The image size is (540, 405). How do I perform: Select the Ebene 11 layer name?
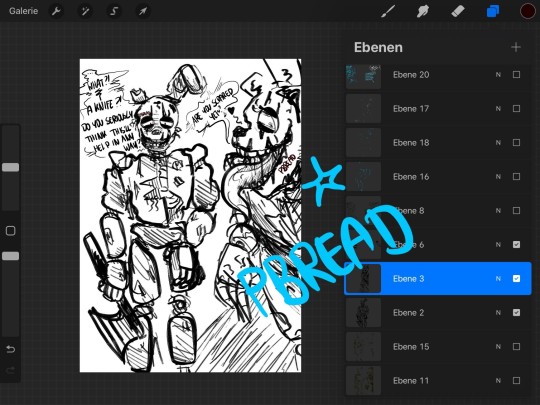[x=411, y=381]
